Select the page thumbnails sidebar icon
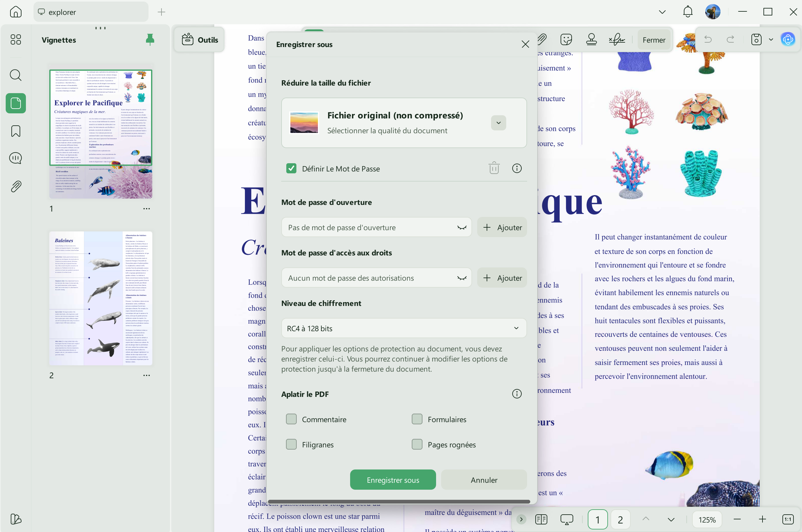This screenshot has height=532, width=802. (x=15, y=103)
